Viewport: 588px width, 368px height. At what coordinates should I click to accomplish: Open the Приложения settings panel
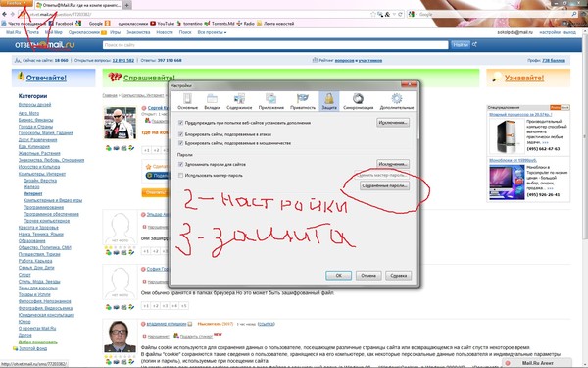tap(271, 101)
